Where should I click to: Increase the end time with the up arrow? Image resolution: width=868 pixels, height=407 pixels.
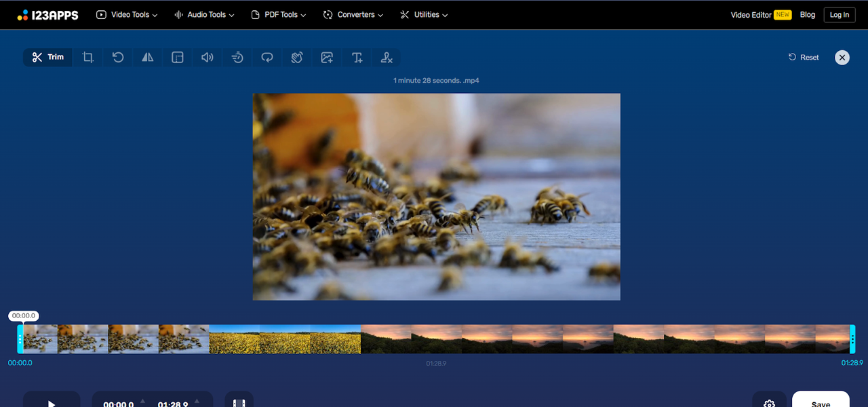point(197,401)
